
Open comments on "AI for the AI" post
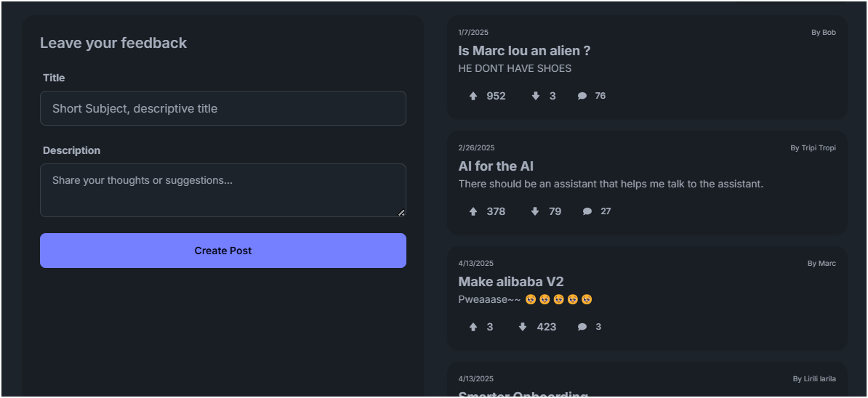(x=596, y=211)
